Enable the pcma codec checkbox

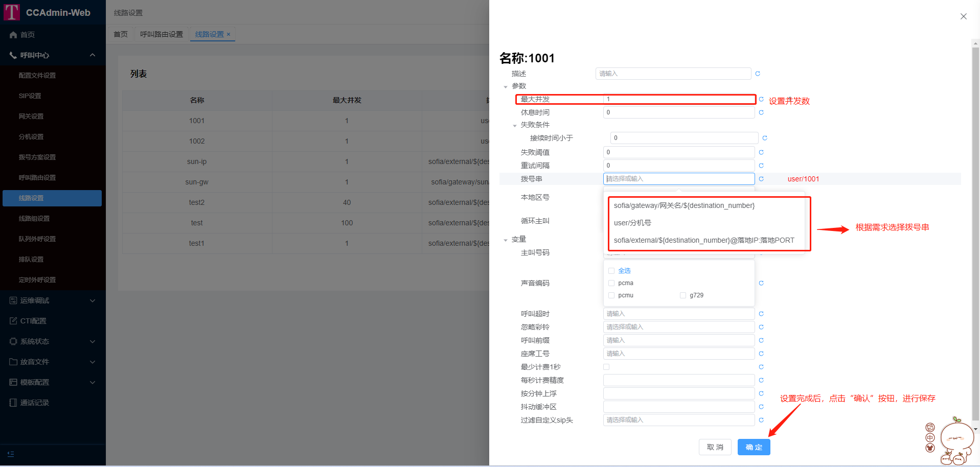click(611, 283)
